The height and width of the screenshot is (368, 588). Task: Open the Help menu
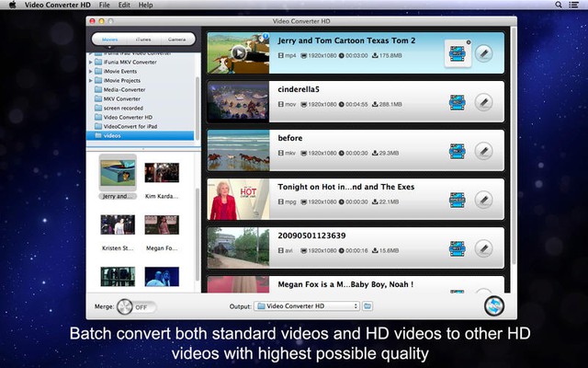tap(146, 5)
